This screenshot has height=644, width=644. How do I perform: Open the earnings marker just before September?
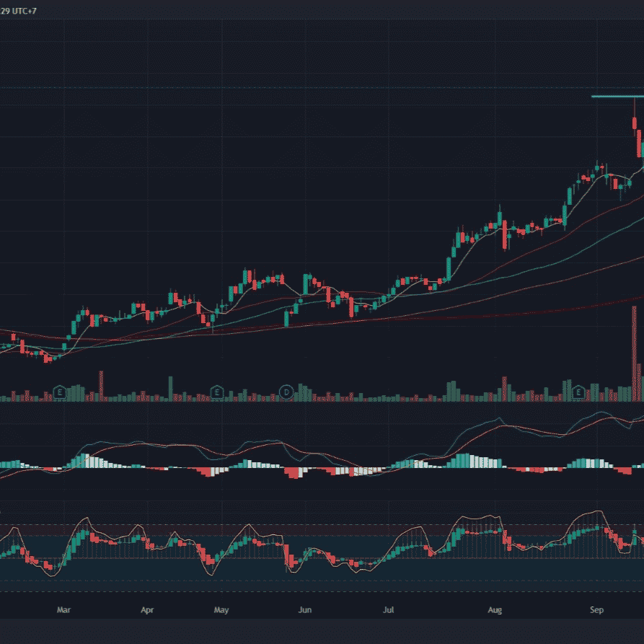578,392
